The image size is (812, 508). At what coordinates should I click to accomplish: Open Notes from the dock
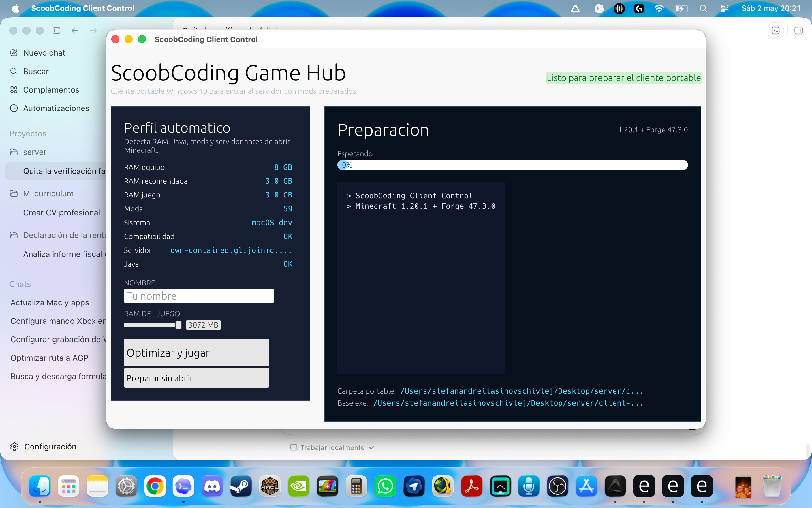coord(97,486)
